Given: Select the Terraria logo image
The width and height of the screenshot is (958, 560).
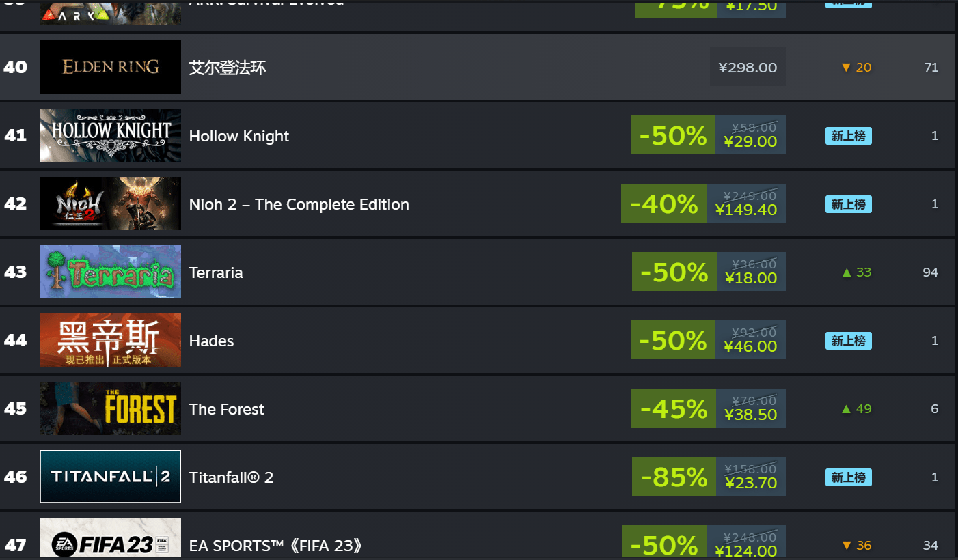Looking at the screenshot, I should (x=110, y=272).
